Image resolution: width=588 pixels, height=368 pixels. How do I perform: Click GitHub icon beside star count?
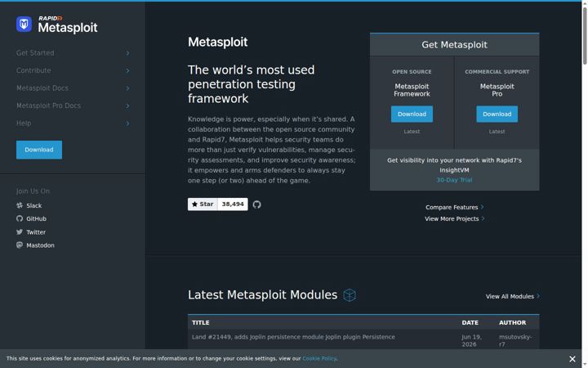click(257, 204)
